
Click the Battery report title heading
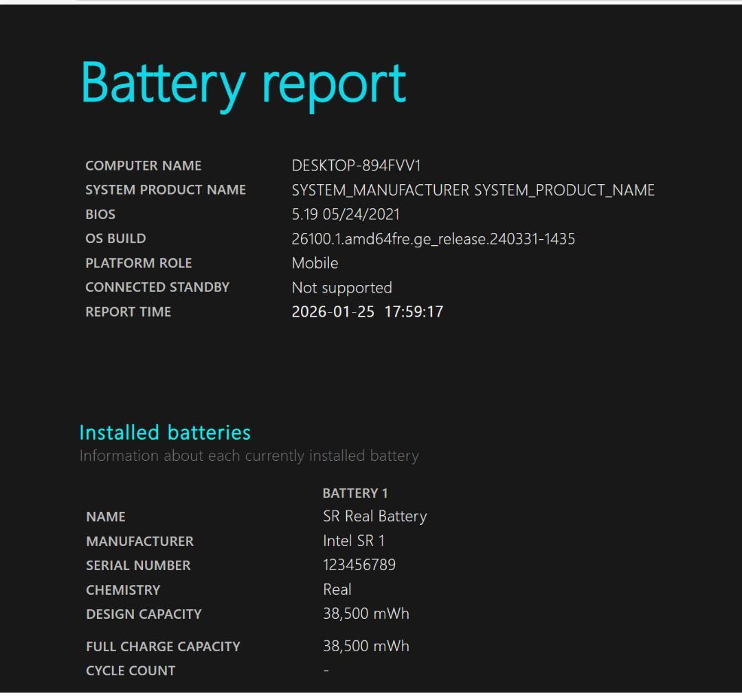pos(243,84)
